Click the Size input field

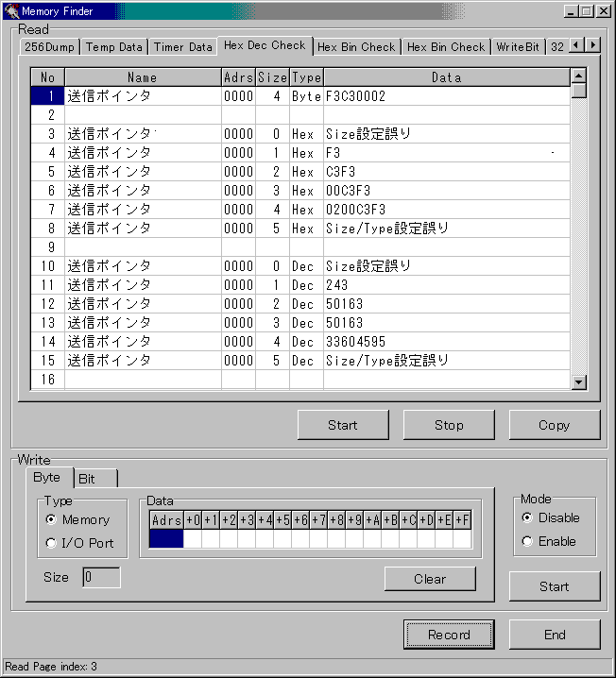[x=101, y=577]
